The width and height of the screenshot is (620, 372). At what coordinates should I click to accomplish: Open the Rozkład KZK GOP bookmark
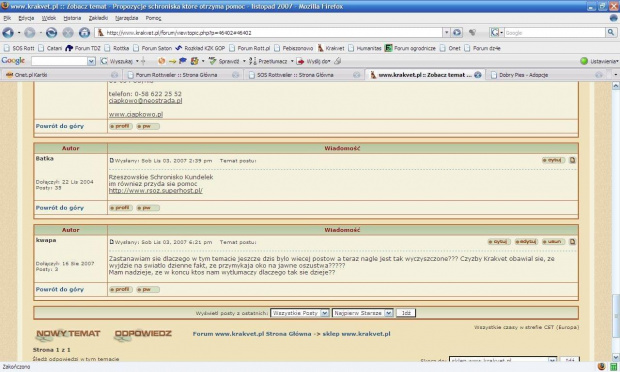(x=200, y=48)
